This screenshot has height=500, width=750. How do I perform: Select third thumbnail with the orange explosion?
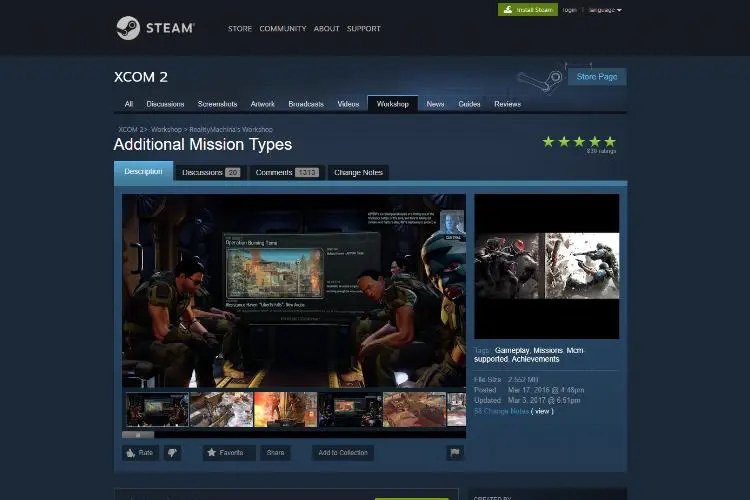(286, 410)
